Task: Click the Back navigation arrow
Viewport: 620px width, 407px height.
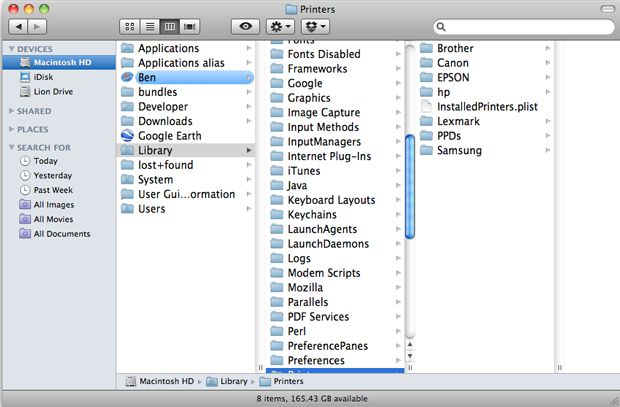Action: (17, 25)
